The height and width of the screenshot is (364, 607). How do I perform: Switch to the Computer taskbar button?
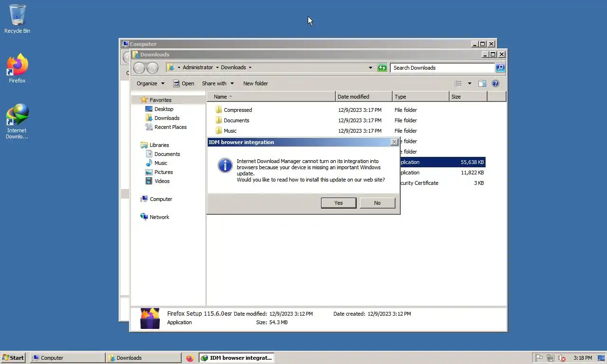[67, 358]
